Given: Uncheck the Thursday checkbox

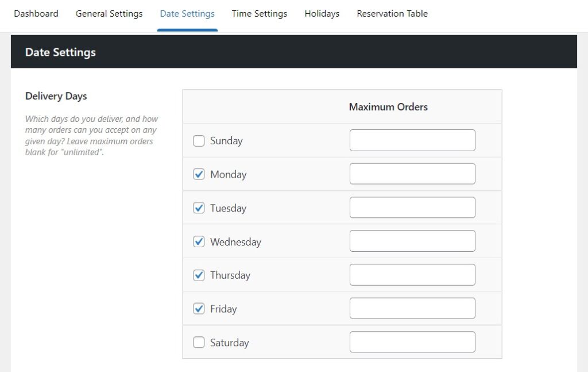Looking at the screenshot, I should point(199,275).
